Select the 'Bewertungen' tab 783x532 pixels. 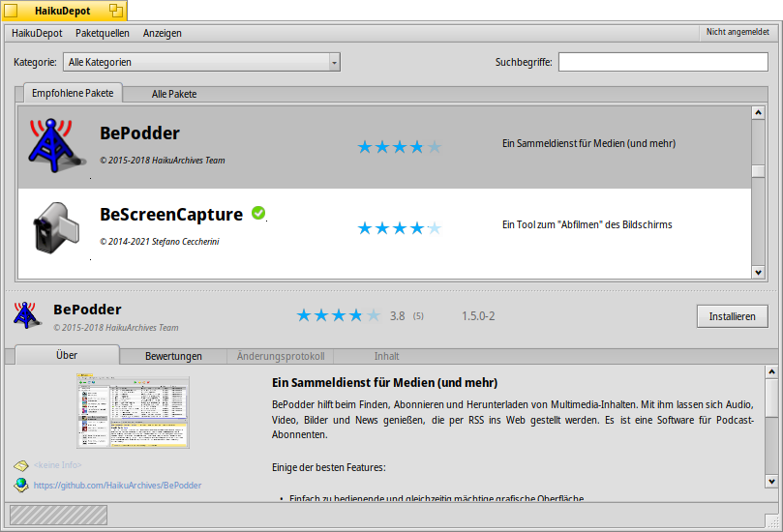click(173, 356)
